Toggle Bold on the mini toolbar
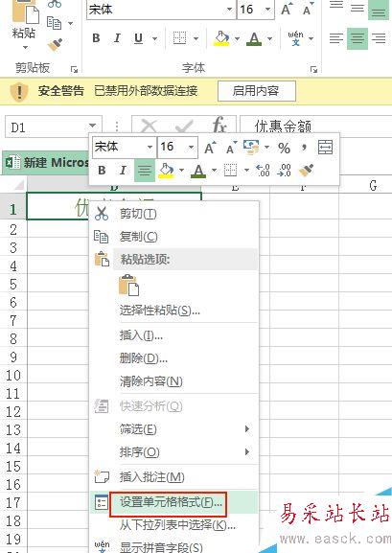Screen dimensions: 392x553 click(102, 171)
